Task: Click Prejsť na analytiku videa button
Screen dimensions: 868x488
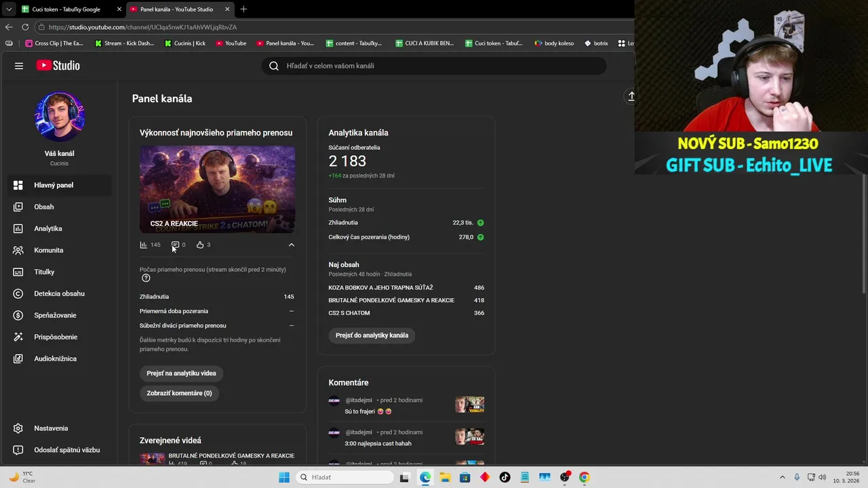Action: (x=181, y=373)
